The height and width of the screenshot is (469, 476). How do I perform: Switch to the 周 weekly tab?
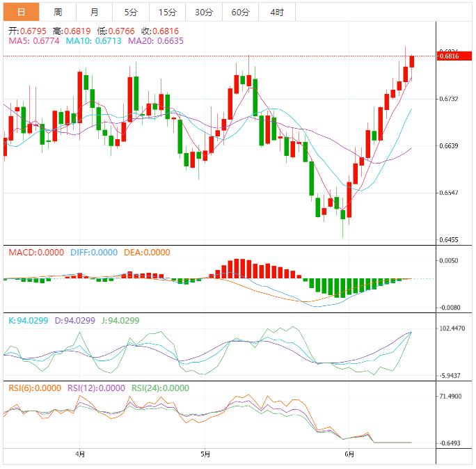pyautogui.click(x=58, y=13)
